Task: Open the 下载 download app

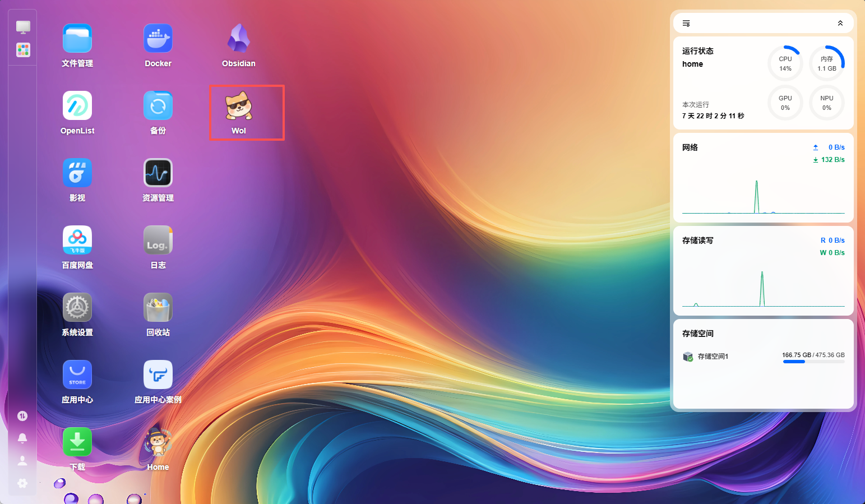Action: (77, 442)
